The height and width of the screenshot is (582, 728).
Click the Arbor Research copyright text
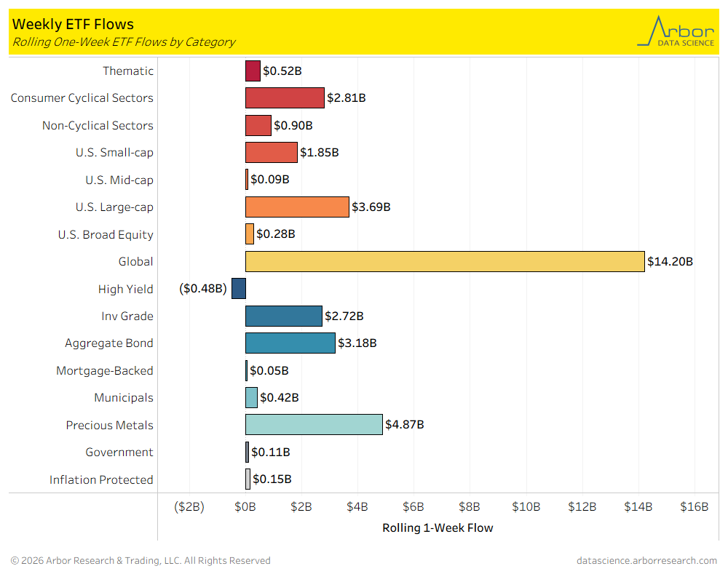pyautogui.click(x=141, y=561)
